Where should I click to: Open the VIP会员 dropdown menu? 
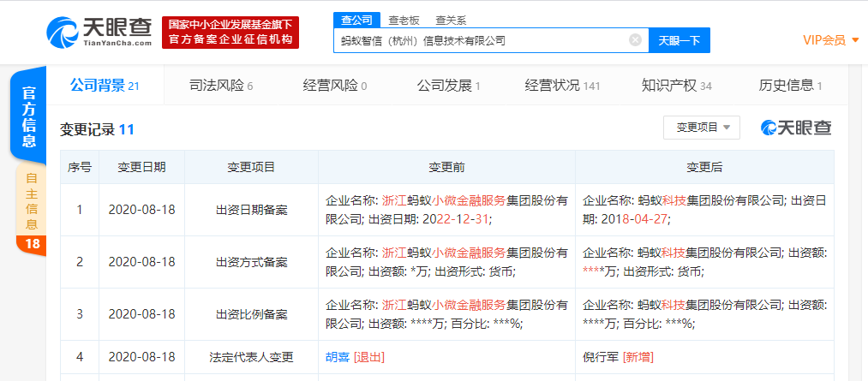click(x=831, y=40)
